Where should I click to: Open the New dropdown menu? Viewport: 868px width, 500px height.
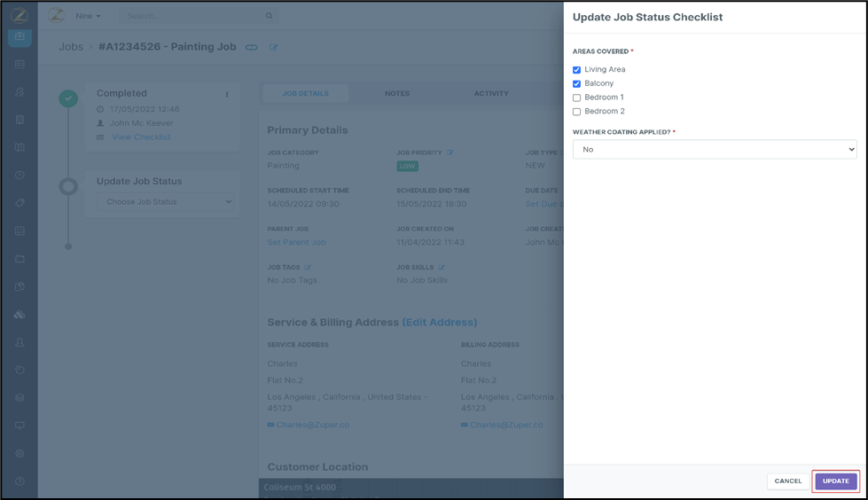(87, 16)
